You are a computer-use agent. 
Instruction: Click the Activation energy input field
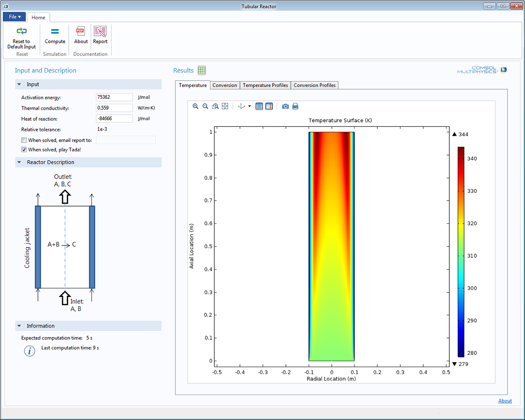[114, 98]
